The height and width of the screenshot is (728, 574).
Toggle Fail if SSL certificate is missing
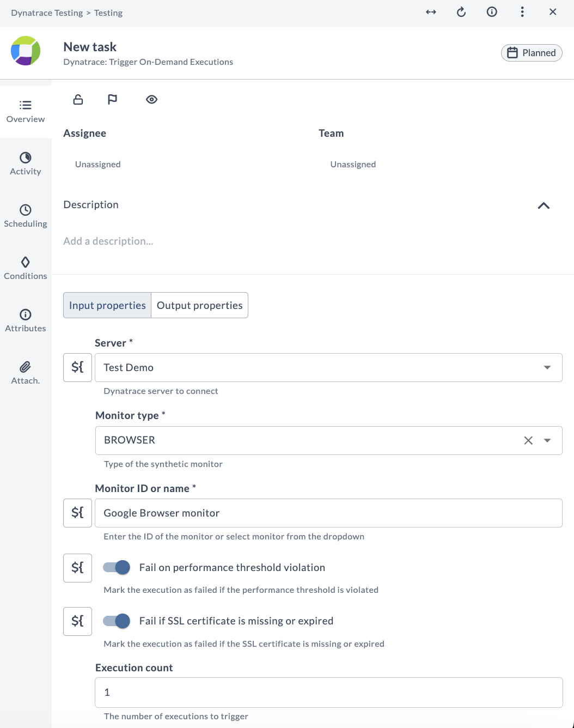[117, 621]
